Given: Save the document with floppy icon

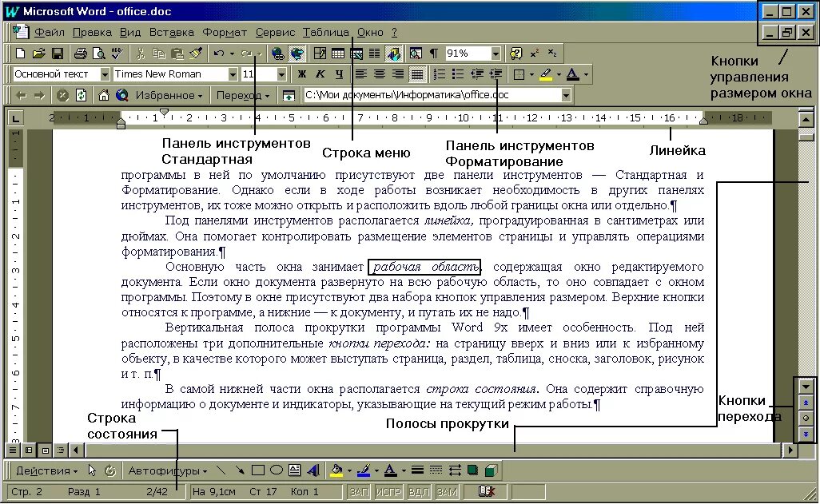Looking at the screenshot, I should click(57, 54).
